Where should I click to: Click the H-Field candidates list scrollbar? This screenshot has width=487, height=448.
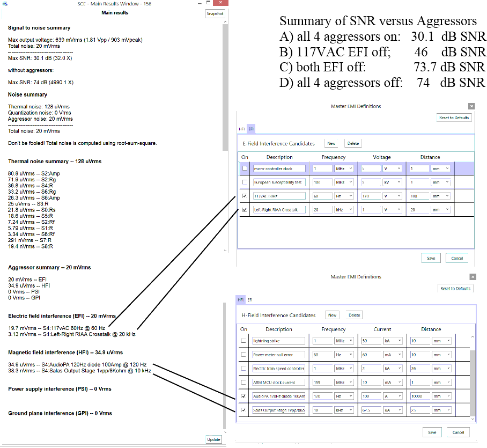(x=473, y=383)
